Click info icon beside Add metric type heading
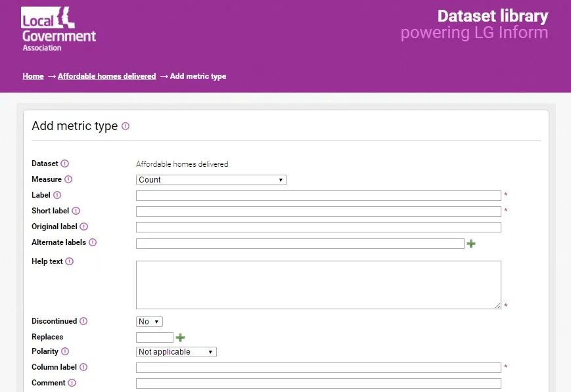The image size is (571, 392). (126, 126)
